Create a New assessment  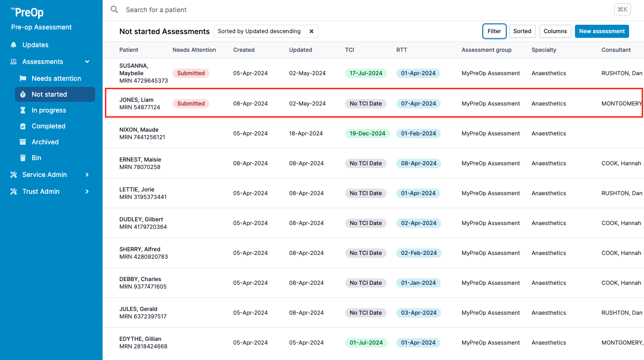(602, 31)
